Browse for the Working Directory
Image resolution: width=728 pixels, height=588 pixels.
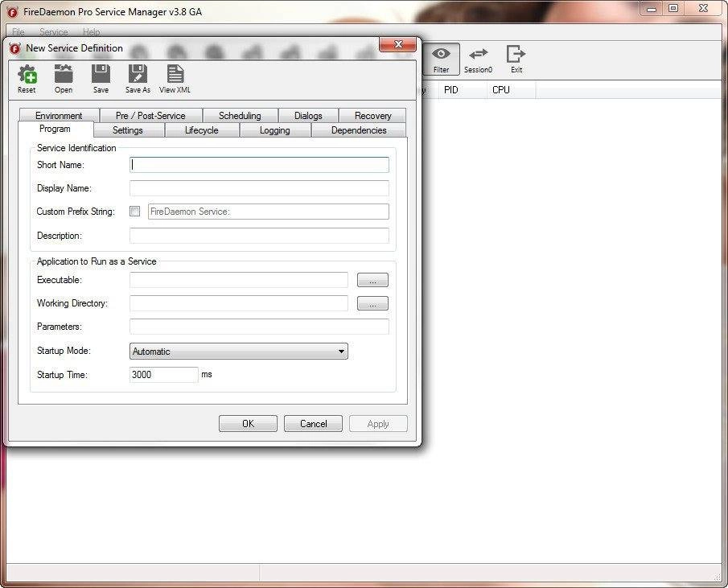pyautogui.click(x=372, y=303)
